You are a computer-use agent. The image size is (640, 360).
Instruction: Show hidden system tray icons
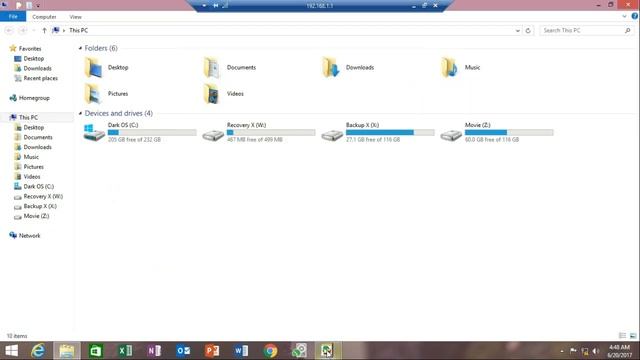(562, 351)
